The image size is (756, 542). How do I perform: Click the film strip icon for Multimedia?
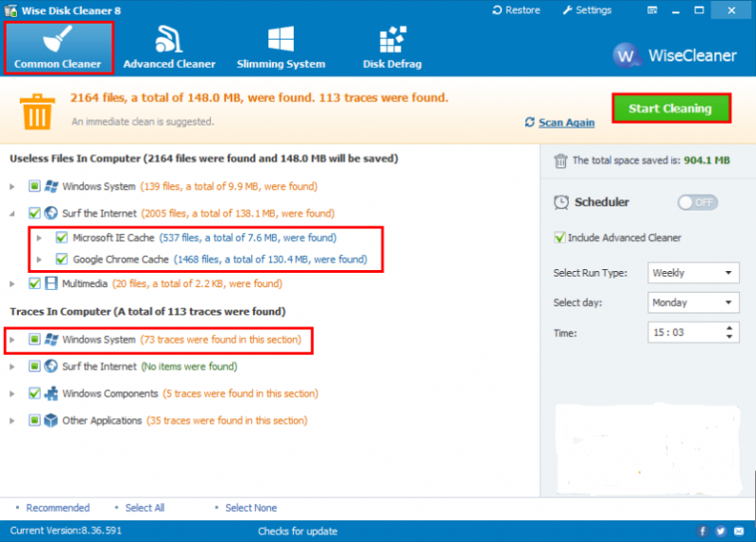[x=51, y=283]
